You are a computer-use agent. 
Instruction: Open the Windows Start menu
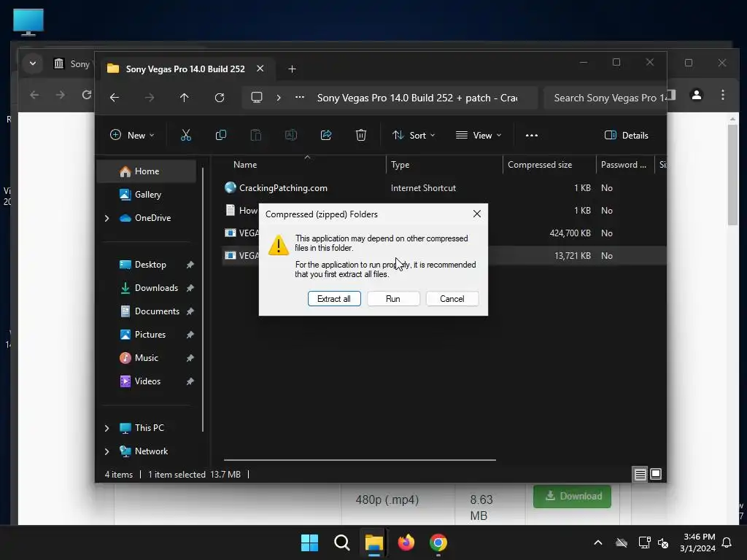tap(309, 542)
